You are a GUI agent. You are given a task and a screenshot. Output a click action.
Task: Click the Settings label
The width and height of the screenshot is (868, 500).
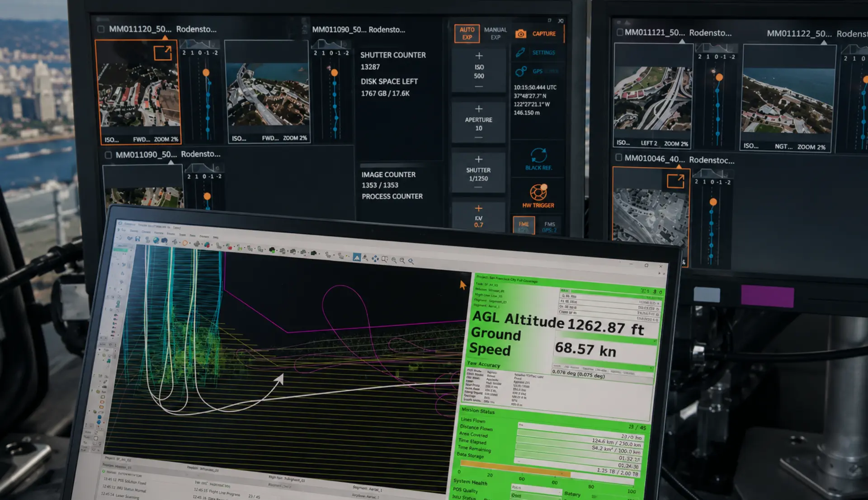click(543, 53)
